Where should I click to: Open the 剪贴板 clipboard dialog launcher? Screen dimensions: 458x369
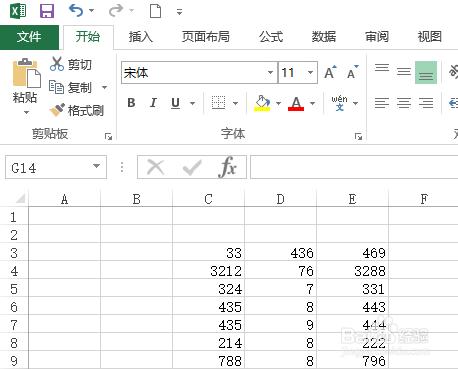click(108, 136)
